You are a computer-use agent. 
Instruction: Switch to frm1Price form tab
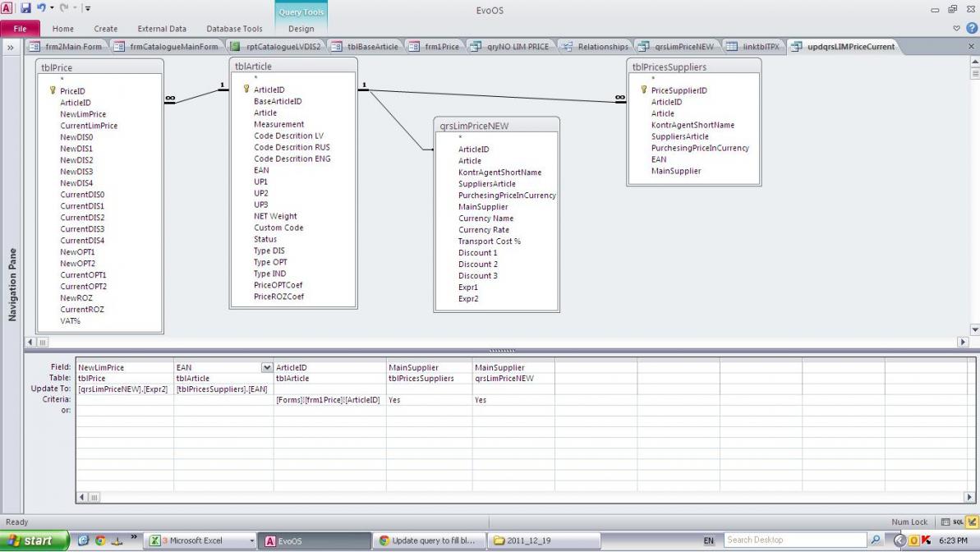coord(435,47)
